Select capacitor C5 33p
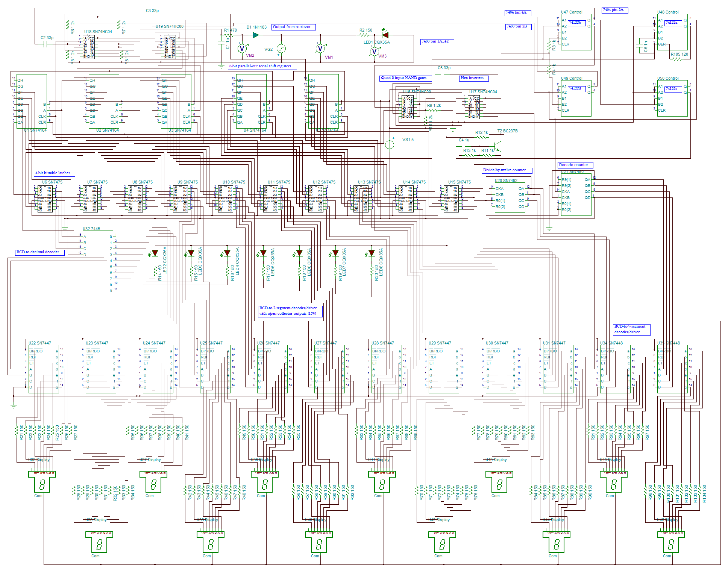Viewport: 728px width, 572px height. click(442, 74)
